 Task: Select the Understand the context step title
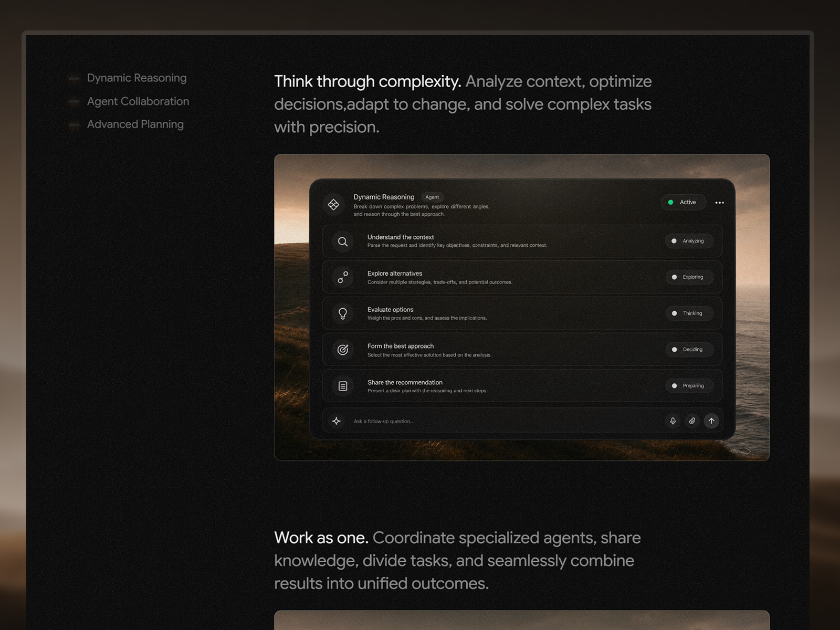401,237
